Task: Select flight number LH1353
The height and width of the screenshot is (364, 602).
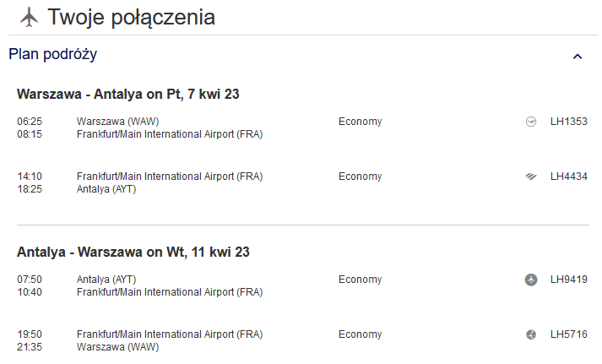Action: pyautogui.click(x=568, y=122)
